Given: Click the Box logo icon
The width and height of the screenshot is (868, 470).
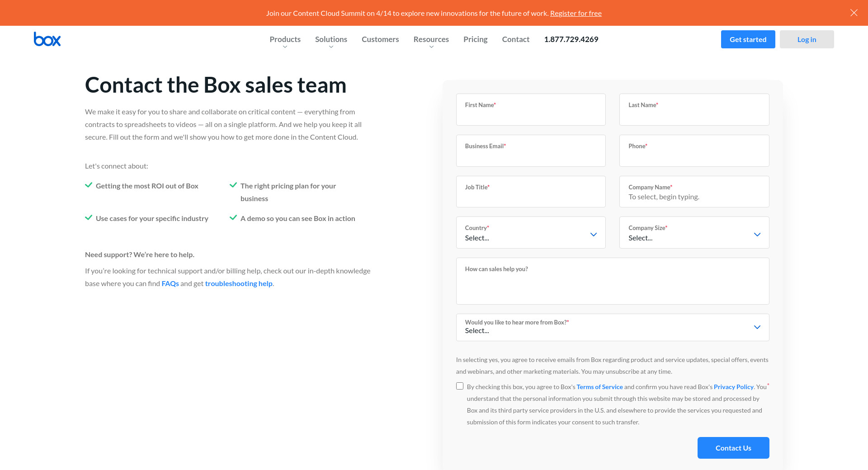Looking at the screenshot, I should coord(47,39).
